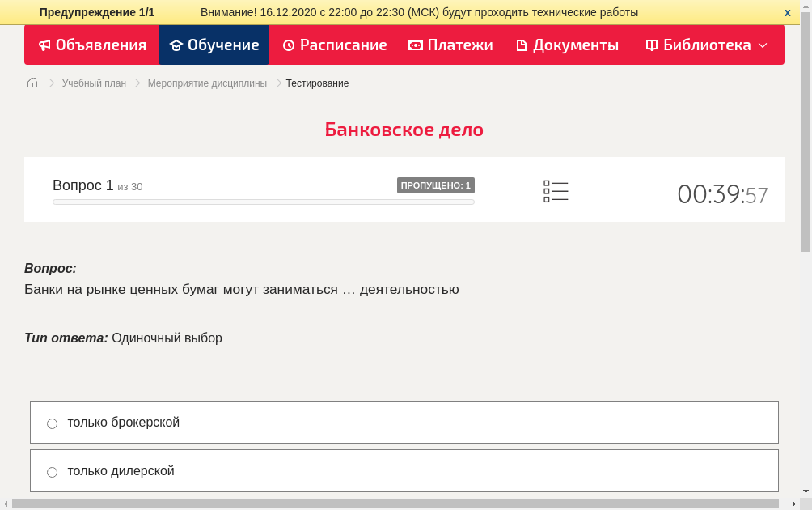Screen dimensions: 812x510
Task: Expand the Библиотека dropdown menu
Action: point(764,45)
